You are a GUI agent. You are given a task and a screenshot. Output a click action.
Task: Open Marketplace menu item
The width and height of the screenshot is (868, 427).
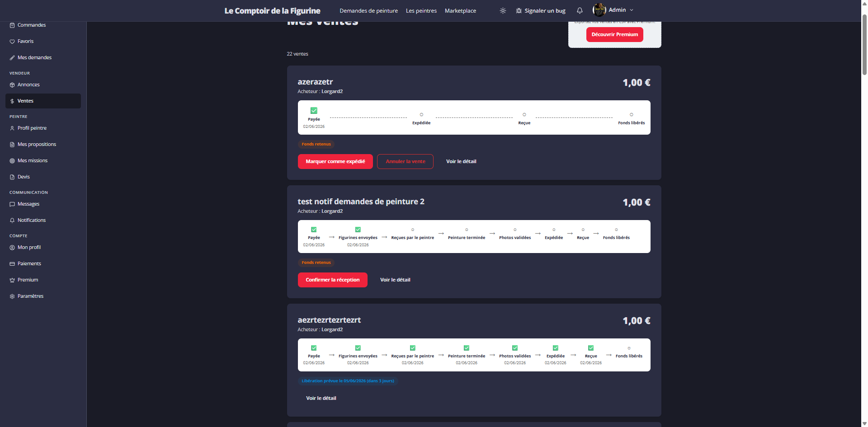[460, 11]
